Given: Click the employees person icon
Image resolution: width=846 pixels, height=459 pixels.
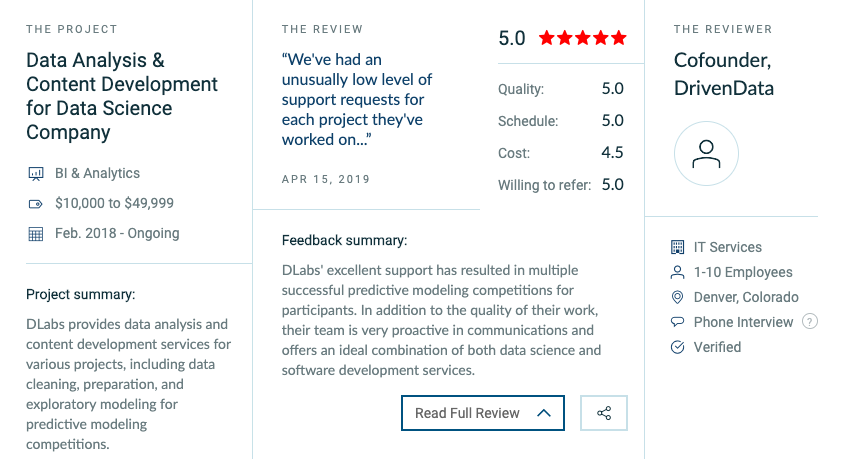Looking at the screenshot, I should [677, 272].
